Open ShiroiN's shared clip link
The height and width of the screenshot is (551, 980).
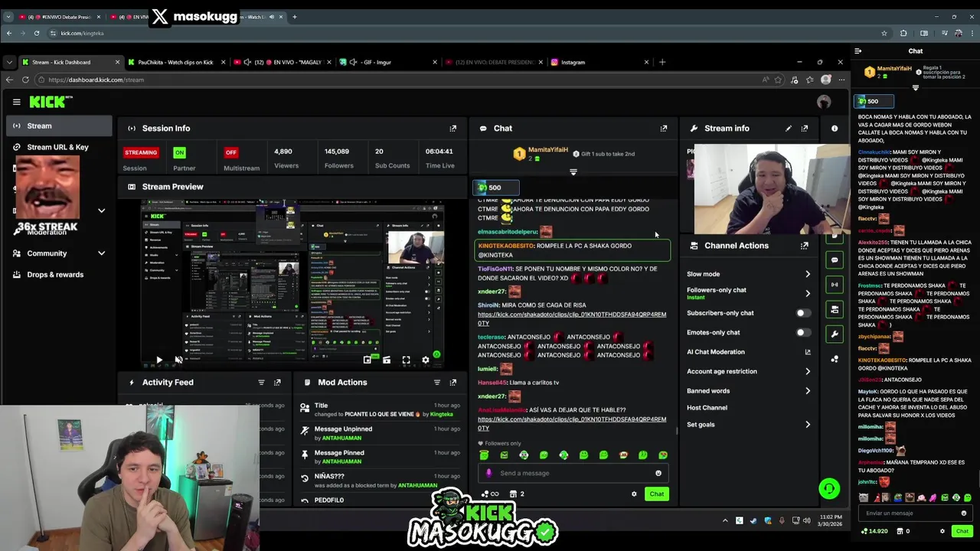coord(572,318)
